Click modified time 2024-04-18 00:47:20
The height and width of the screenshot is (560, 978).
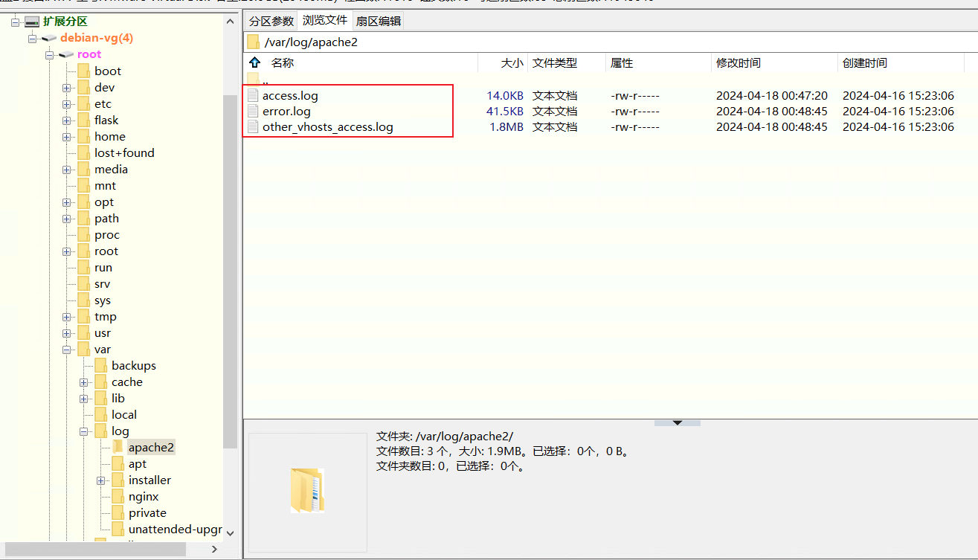click(772, 95)
